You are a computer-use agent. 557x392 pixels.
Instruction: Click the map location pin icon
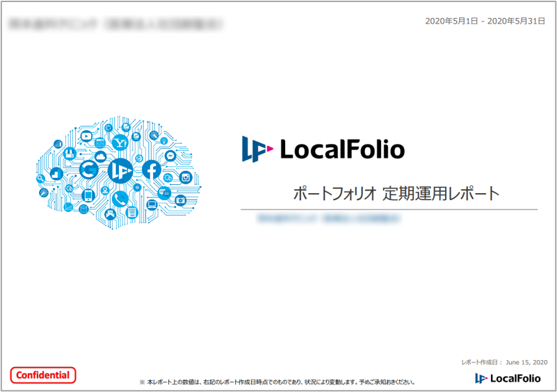click(105, 190)
